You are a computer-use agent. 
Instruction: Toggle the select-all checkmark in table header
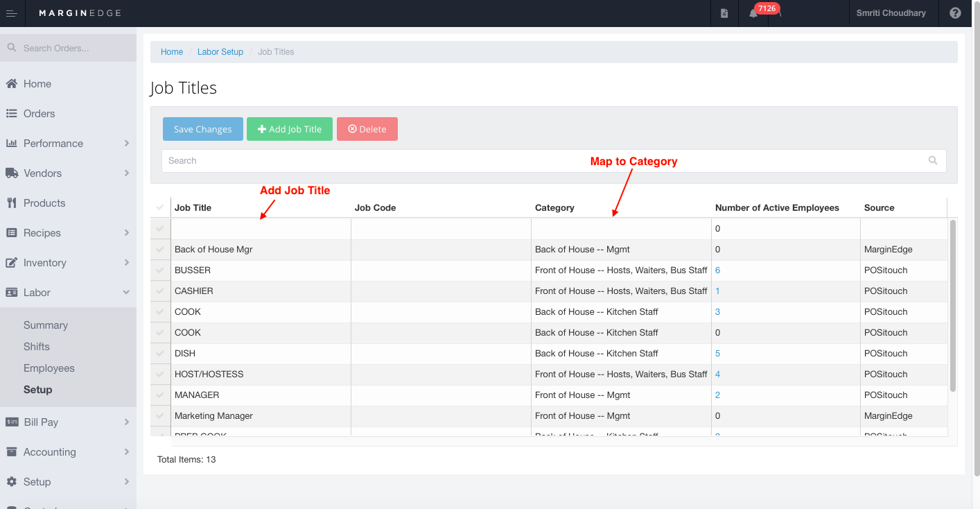pos(160,207)
